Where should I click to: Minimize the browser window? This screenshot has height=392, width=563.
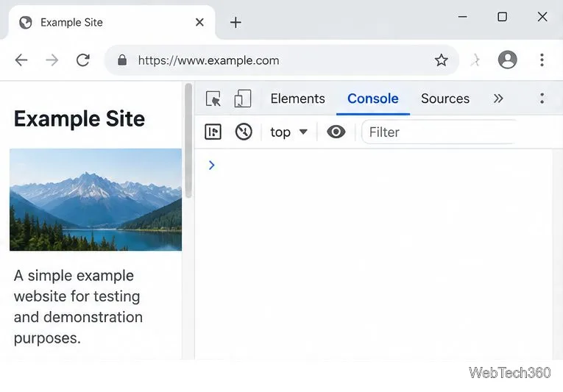[x=463, y=16]
